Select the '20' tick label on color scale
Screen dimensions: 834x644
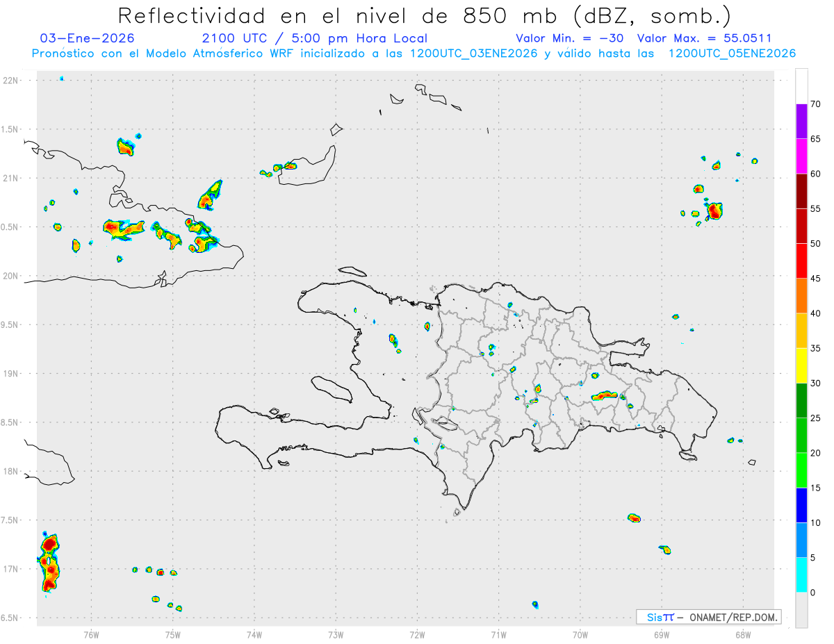click(x=815, y=453)
